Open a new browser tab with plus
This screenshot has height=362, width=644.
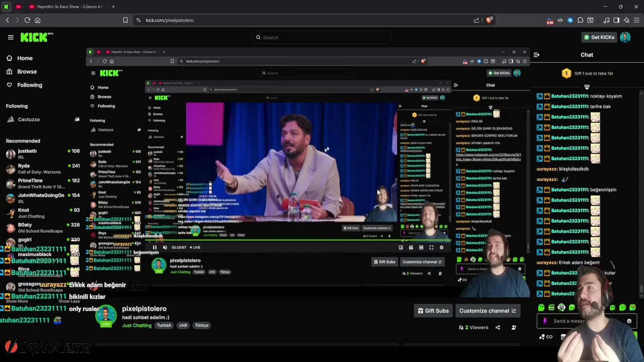pos(113,7)
